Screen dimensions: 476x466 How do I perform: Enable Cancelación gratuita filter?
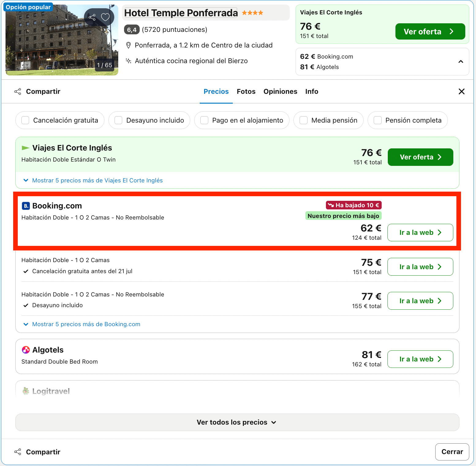25,120
